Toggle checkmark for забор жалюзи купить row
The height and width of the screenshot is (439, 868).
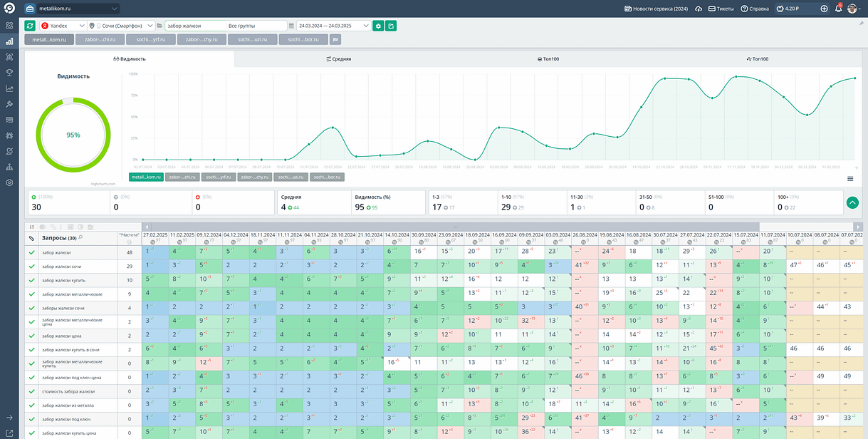click(x=31, y=280)
